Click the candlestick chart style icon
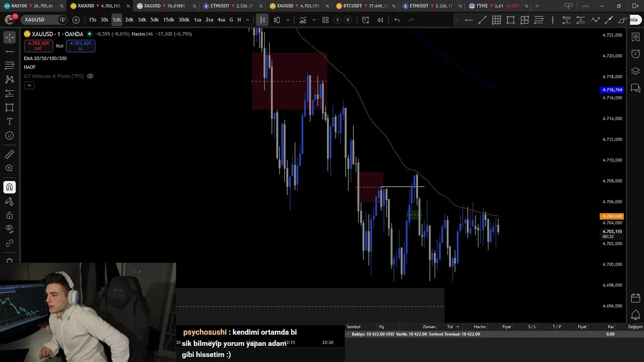This screenshot has width=644, height=362. [263, 20]
